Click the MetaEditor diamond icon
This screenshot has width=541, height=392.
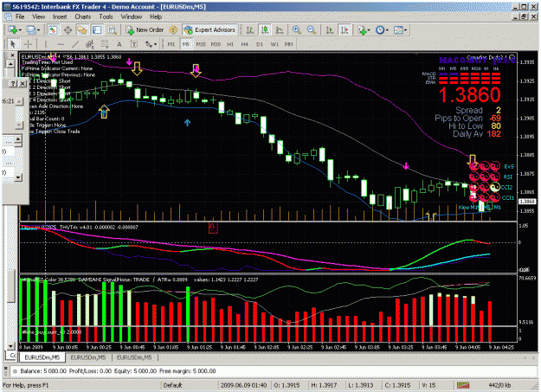(173, 30)
